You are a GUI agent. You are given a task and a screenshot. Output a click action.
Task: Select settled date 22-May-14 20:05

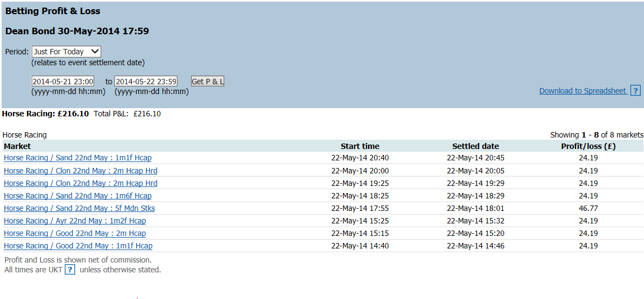(x=476, y=171)
